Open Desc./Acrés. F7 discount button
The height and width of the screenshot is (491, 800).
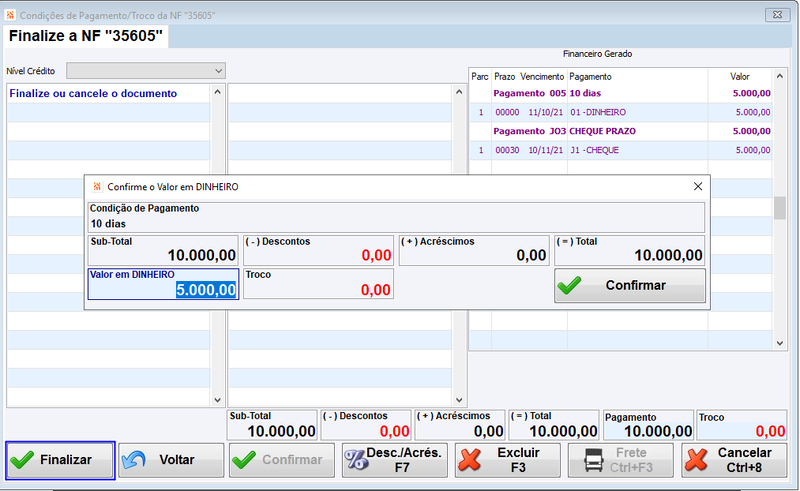coord(394,460)
